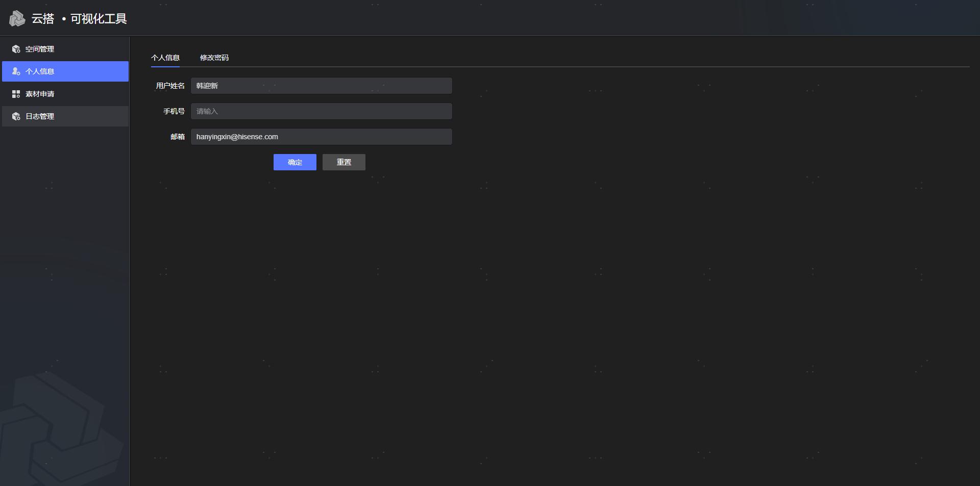Image resolution: width=980 pixels, height=486 pixels.
Task: Switch to the 修改密码 tab
Action: click(x=214, y=58)
